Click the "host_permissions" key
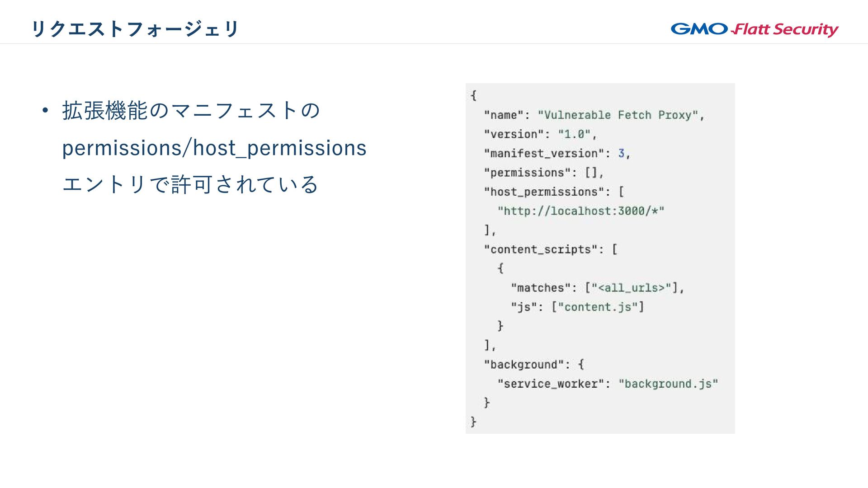Screen dimensions: 868x488 tap(544, 192)
